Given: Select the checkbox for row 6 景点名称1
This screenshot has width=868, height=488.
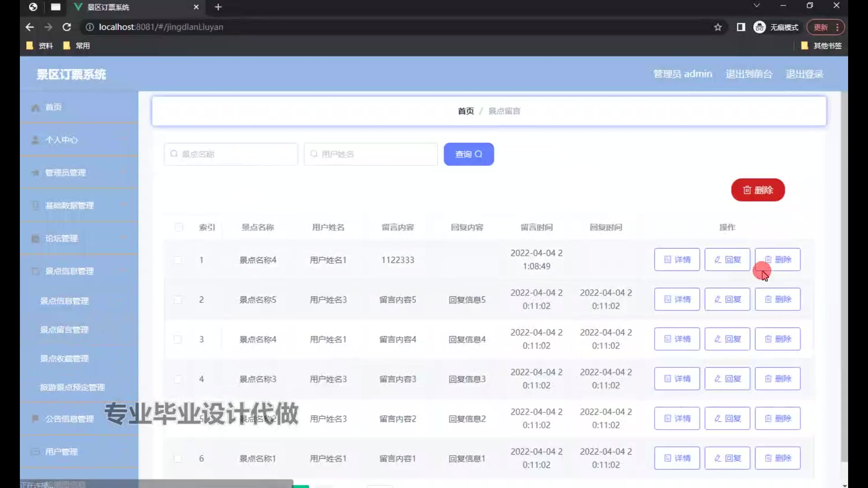Looking at the screenshot, I should click(178, 459).
